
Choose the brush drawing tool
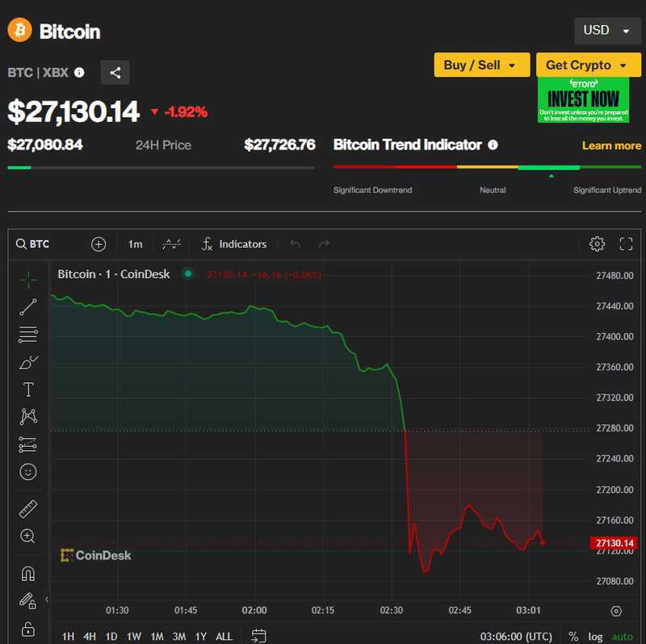[x=28, y=362]
